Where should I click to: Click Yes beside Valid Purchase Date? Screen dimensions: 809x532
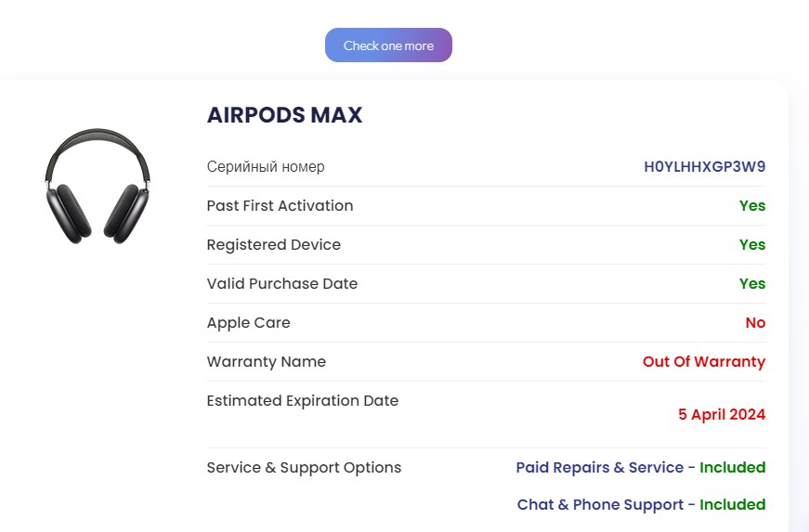click(x=751, y=284)
